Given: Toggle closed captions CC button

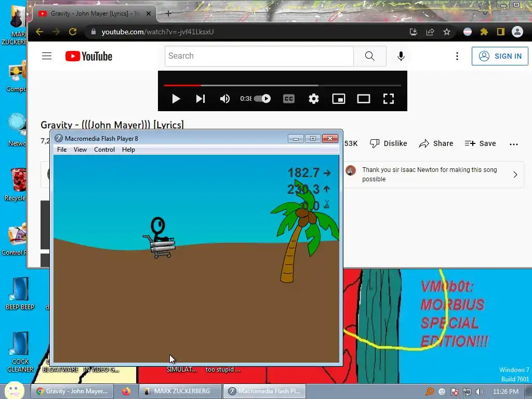Looking at the screenshot, I should click(289, 99).
